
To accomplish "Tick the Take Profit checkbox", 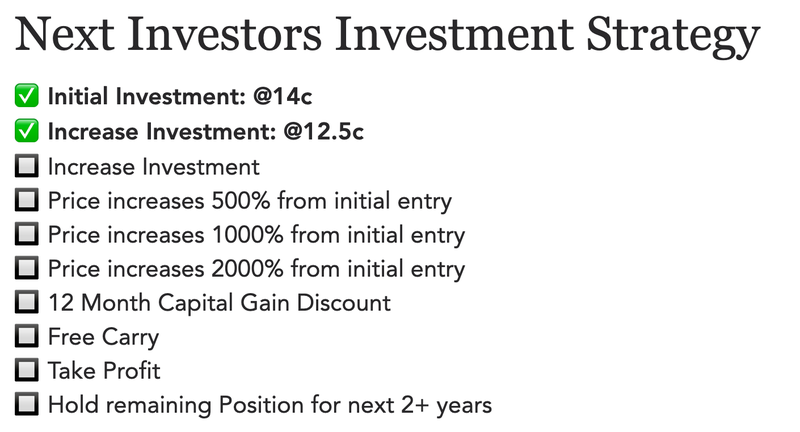I will [27, 370].
